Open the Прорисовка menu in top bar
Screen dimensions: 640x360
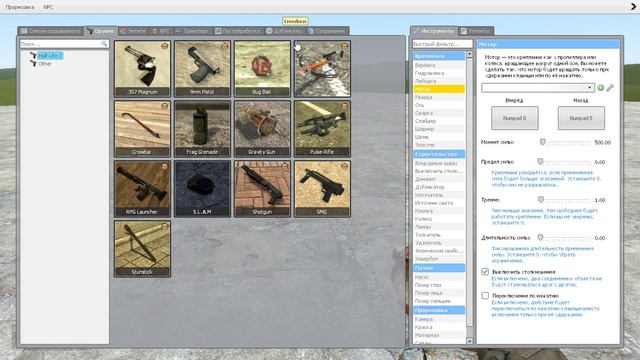point(20,7)
